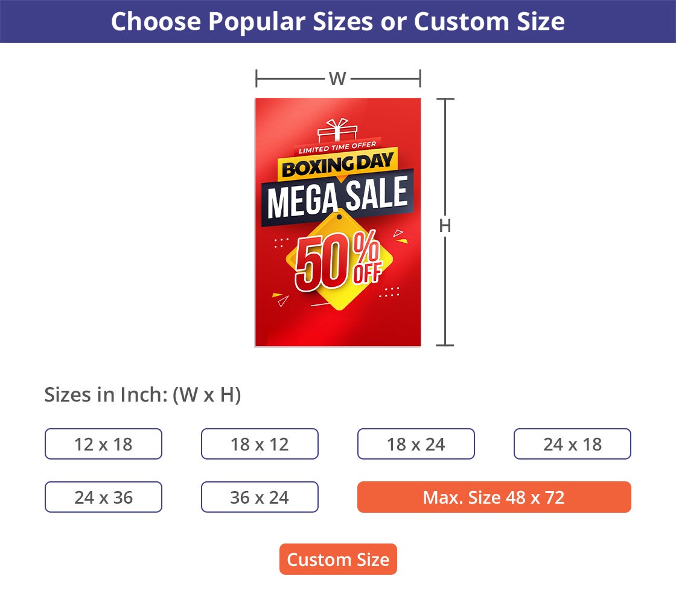Select the 18 x 12 size option
The width and height of the screenshot is (676, 616).
(260, 443)
